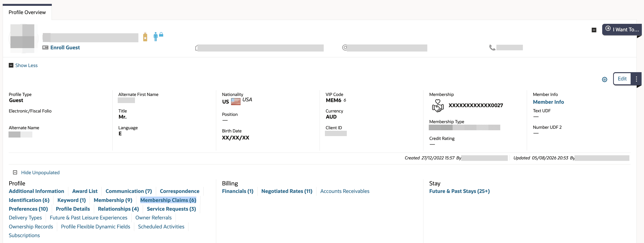Open Preferences (10)
Viewport: 644px width, 243px height.
28,209
